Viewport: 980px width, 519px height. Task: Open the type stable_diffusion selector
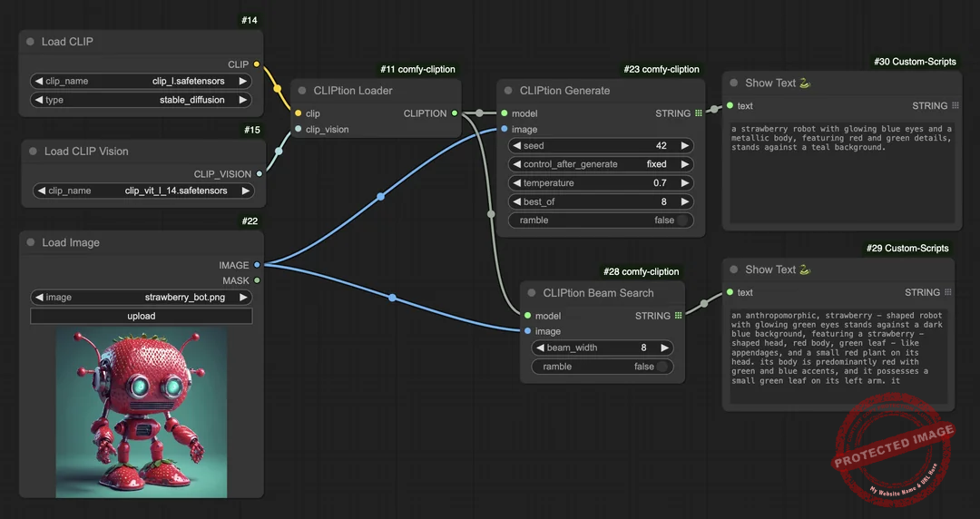tap(141, 100)
